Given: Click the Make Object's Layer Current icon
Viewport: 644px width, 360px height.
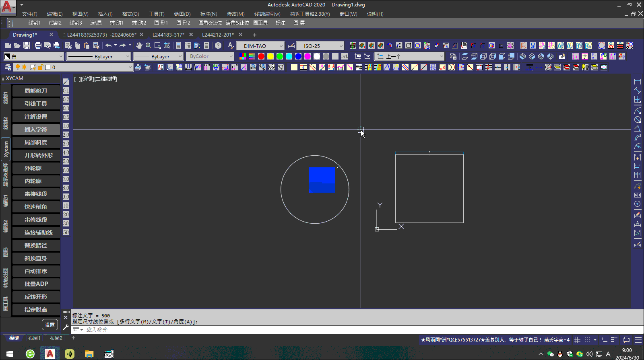Looking at the screenshot, I should pos(138,67).
